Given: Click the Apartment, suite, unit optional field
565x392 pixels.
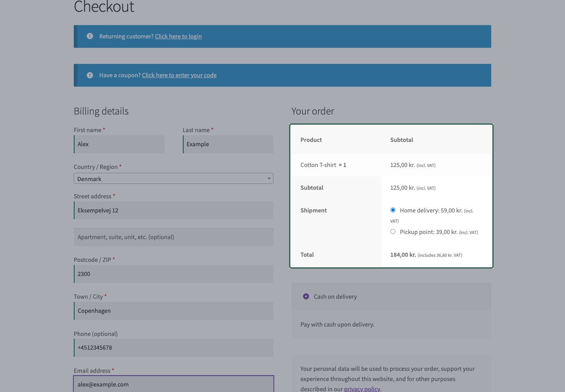Looking at the screenshot, I should click(173, 237).
